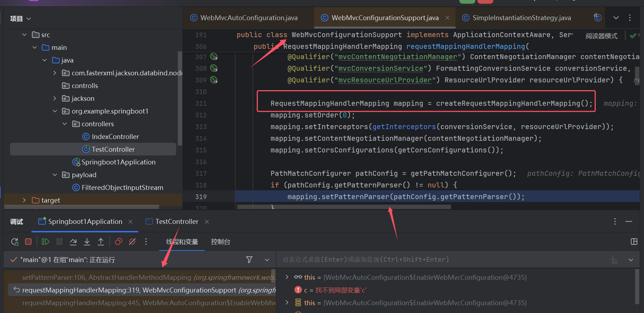Select the Springboot1Application debug tab
Viewport: 644px width, 313px height.
tap(85, 221)
